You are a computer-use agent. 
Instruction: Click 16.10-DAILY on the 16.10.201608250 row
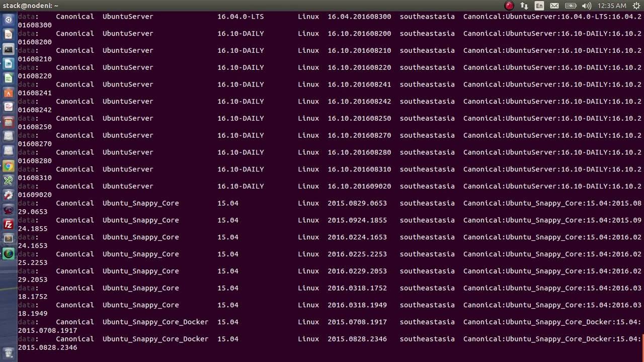click(x=240, y=119)
